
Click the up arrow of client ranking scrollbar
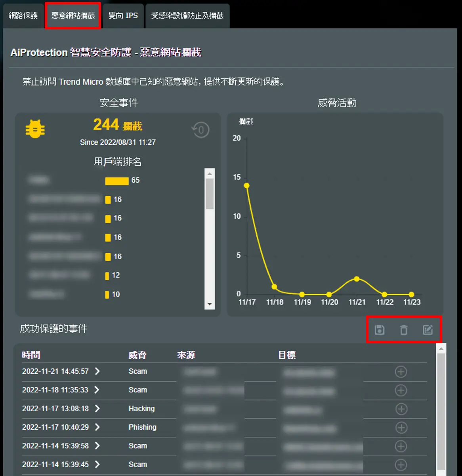tap(210, 174)
